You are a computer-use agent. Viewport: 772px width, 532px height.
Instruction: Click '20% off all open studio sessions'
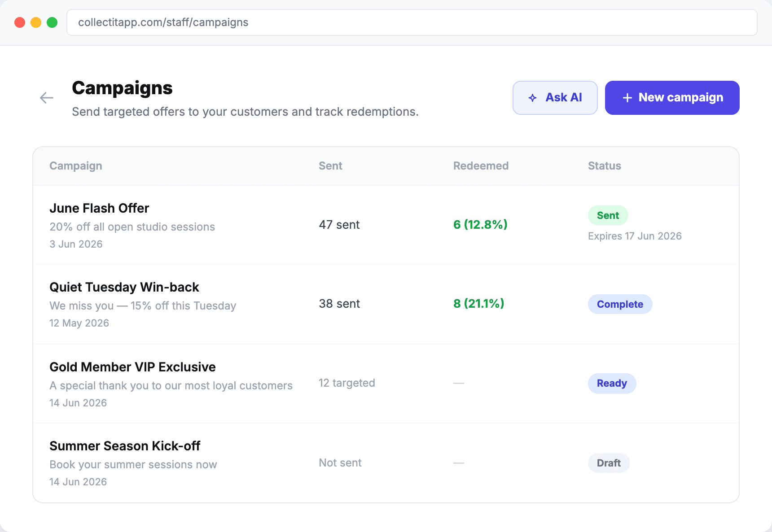click(x=132, y=227)
